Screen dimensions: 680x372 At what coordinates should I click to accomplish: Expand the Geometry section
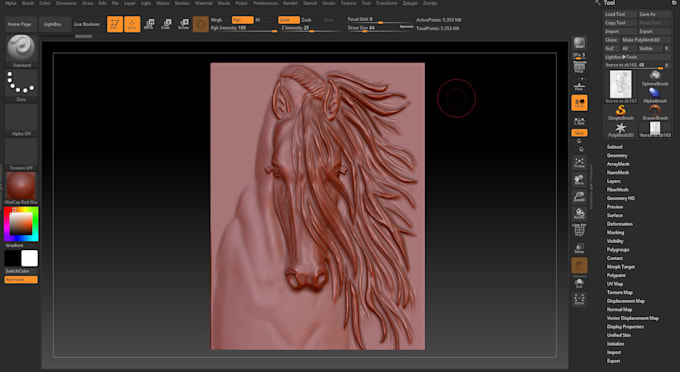point(617,156)
